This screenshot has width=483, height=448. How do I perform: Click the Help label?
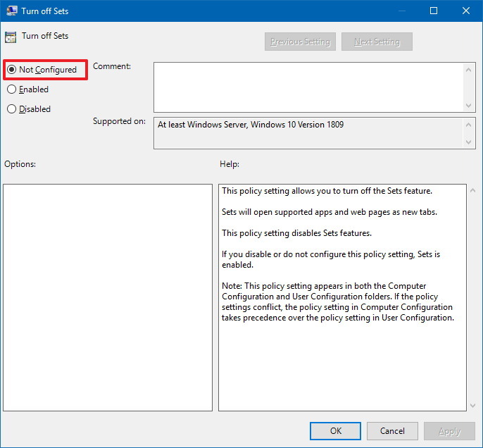coord(230,164)
